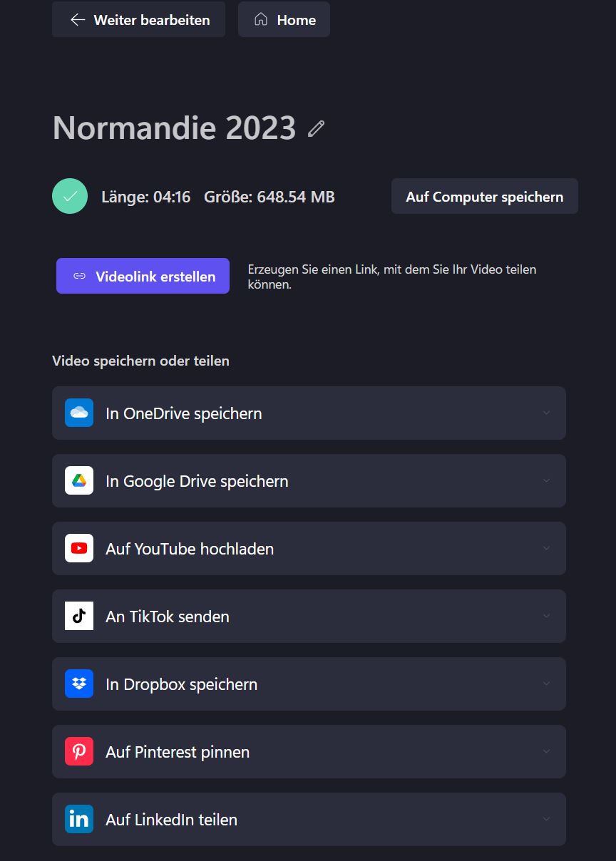This screenshot has width=616, height=861.
Task: Create a video link with 'Videolink erstellen'
Action: 143,276
